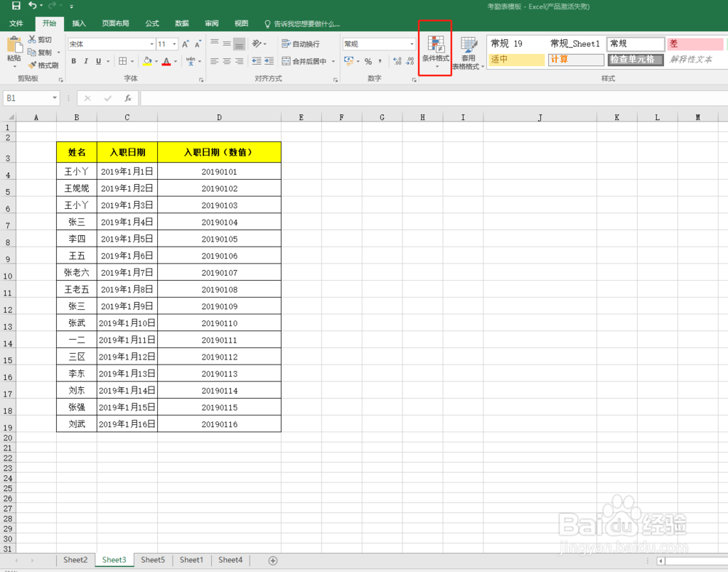The image size is (728, 572).
Task: Open Format as Table icon
Action: pos(468,44)
